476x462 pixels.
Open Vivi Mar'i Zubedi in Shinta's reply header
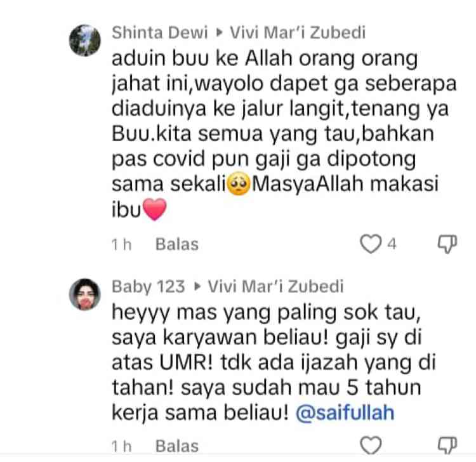click(x=298, y=32)
